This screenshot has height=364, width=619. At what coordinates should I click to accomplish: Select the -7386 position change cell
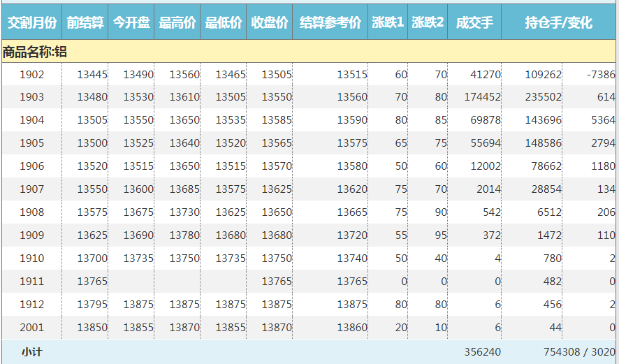pos(601,75)
